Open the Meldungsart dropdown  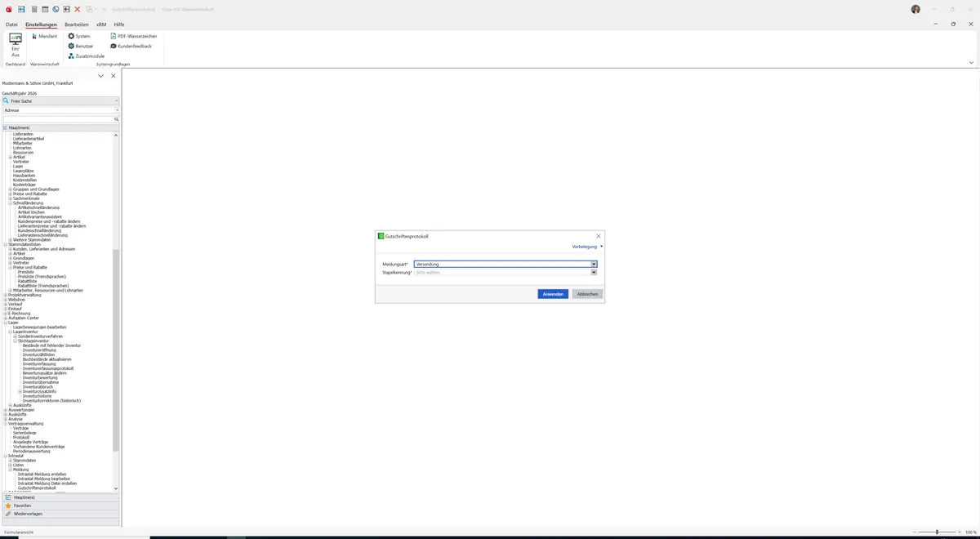click(594, 265)
